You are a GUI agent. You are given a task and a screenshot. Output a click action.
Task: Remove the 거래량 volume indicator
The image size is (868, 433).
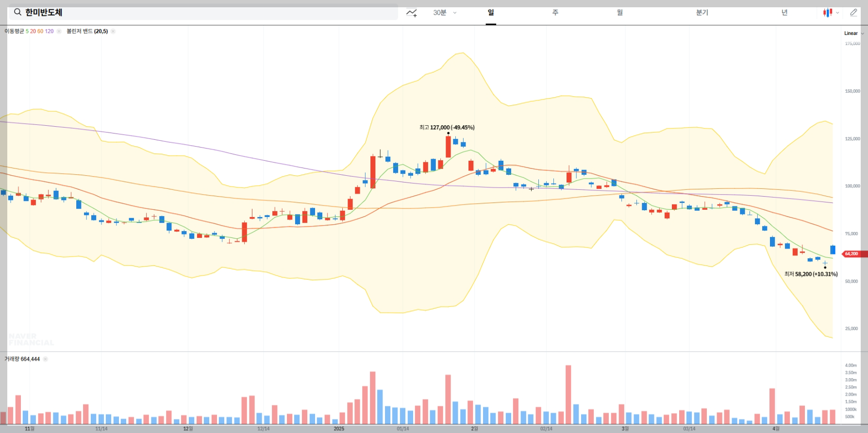pos(45,359)
